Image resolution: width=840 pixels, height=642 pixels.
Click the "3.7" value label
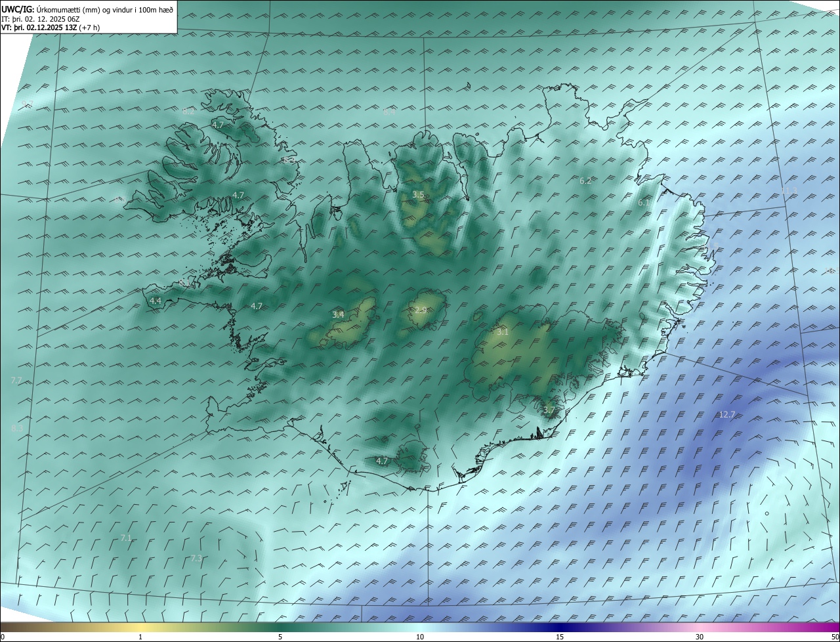tap(549, 410)
